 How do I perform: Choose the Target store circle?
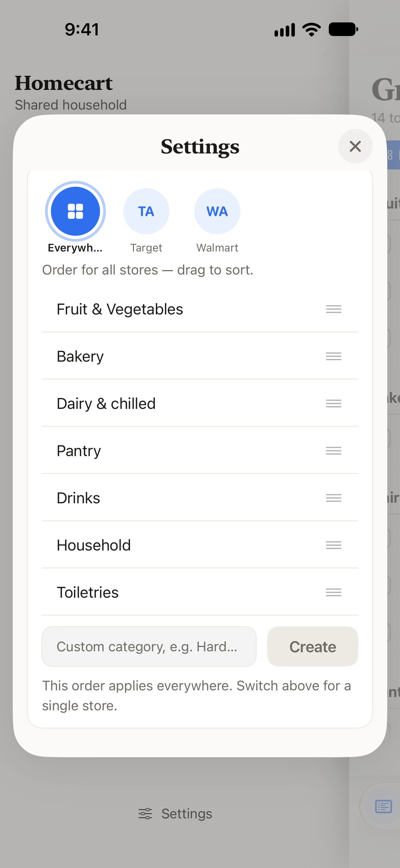click(146, 211)
